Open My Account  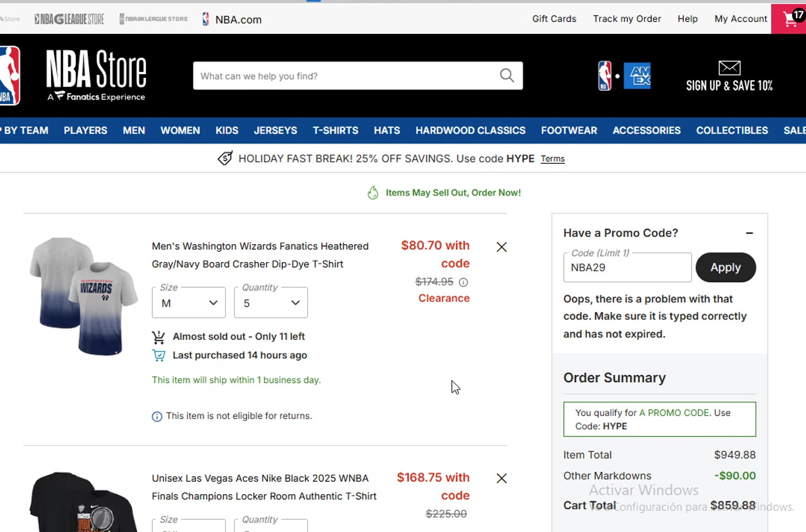[x=740, y=19]
